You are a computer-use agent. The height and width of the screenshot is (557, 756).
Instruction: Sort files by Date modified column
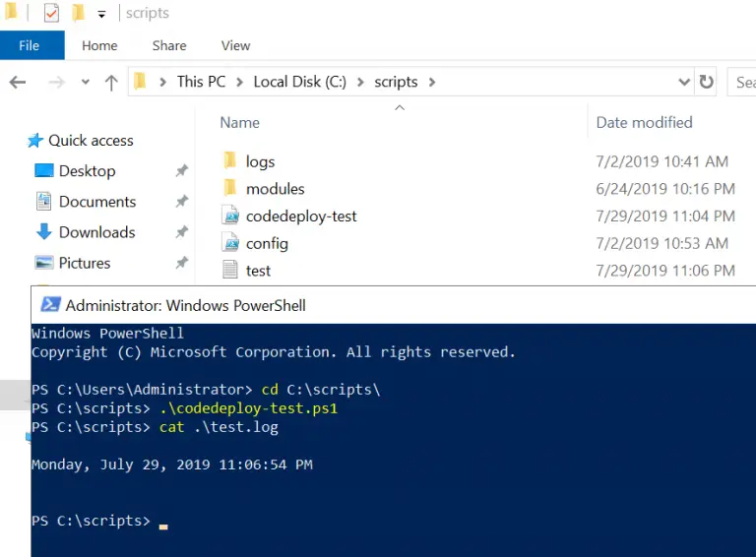click(644, 122)
